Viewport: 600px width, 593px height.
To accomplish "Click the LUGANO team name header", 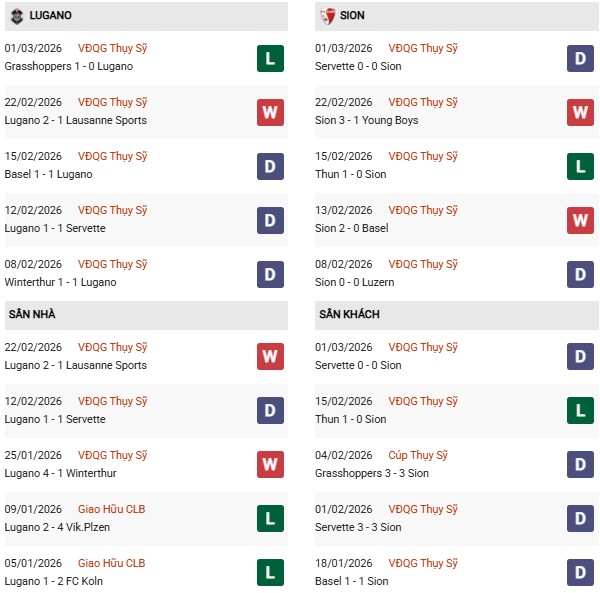I will (x=51, y=16).
